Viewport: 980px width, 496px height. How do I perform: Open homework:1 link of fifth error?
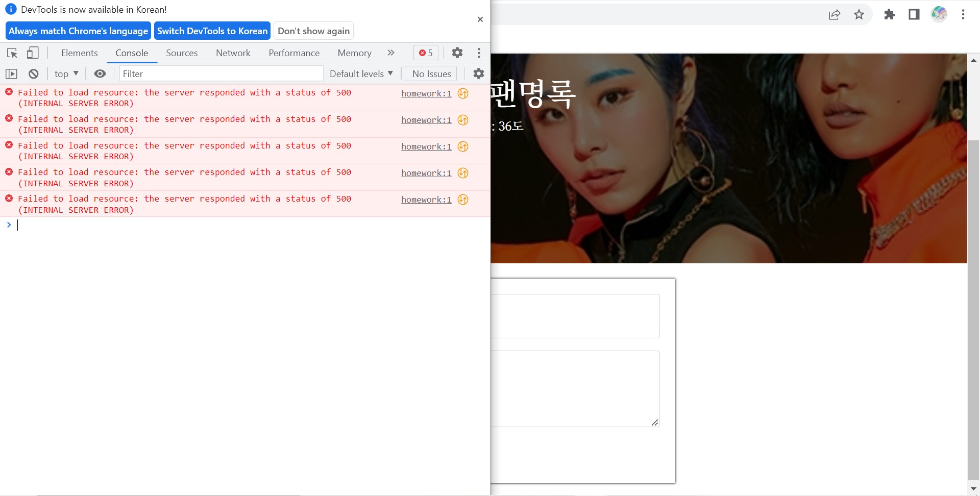coord(426,200)
